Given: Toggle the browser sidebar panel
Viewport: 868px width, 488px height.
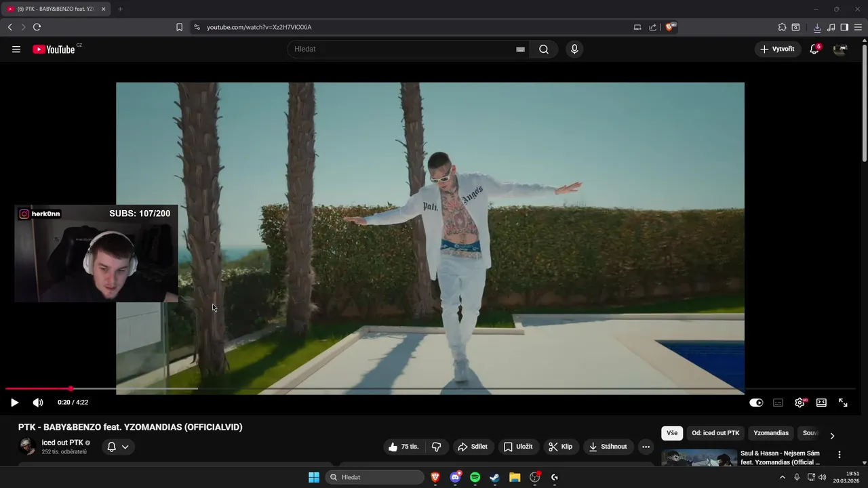Looking at the screenshot, I should click(x=844, y=27).
